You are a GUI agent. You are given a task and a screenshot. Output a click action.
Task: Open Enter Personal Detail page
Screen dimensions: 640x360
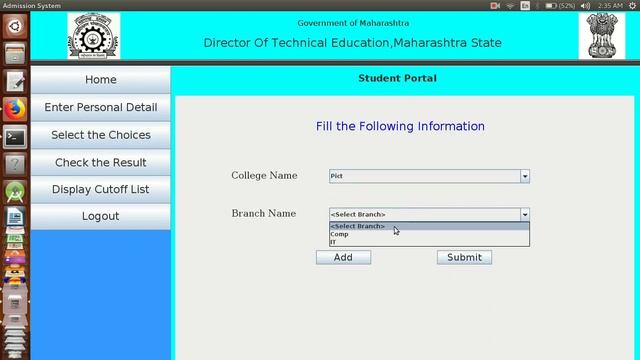tap(101, 107)
